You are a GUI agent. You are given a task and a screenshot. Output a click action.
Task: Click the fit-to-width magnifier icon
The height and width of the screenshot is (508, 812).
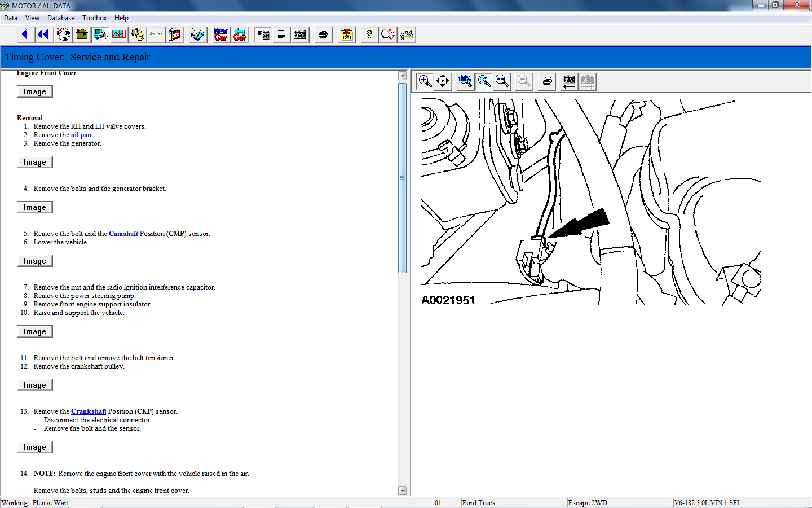502,81
